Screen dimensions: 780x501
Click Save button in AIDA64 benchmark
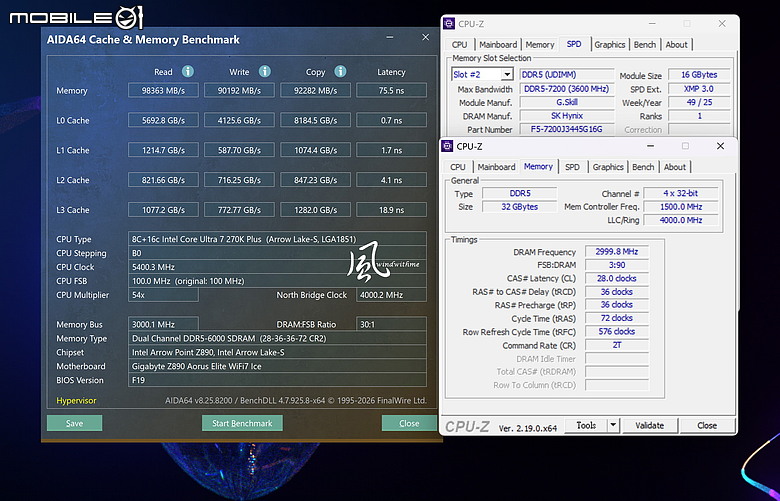75,423
